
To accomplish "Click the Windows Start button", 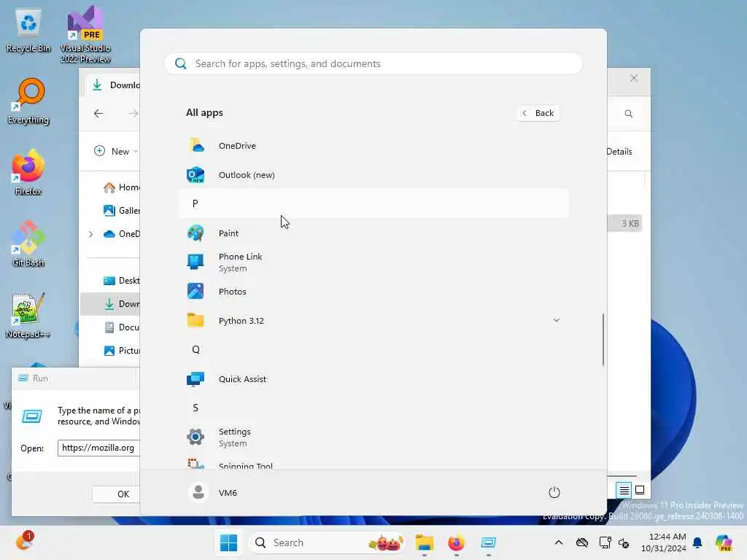I will tap(228, 542).
